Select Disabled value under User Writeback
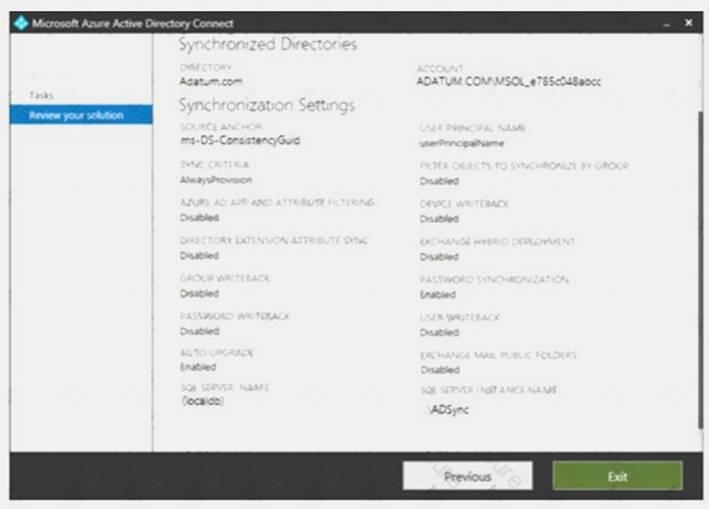The image size is (709, 509). [439, 333]
